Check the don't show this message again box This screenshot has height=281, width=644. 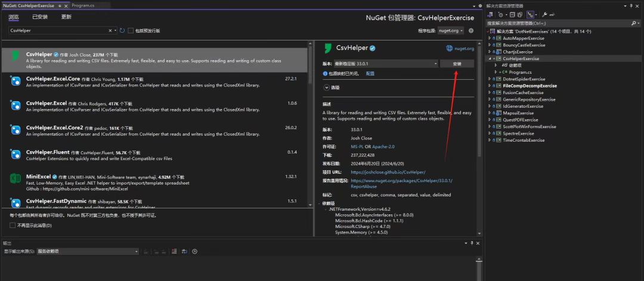(x=13, y=225)
